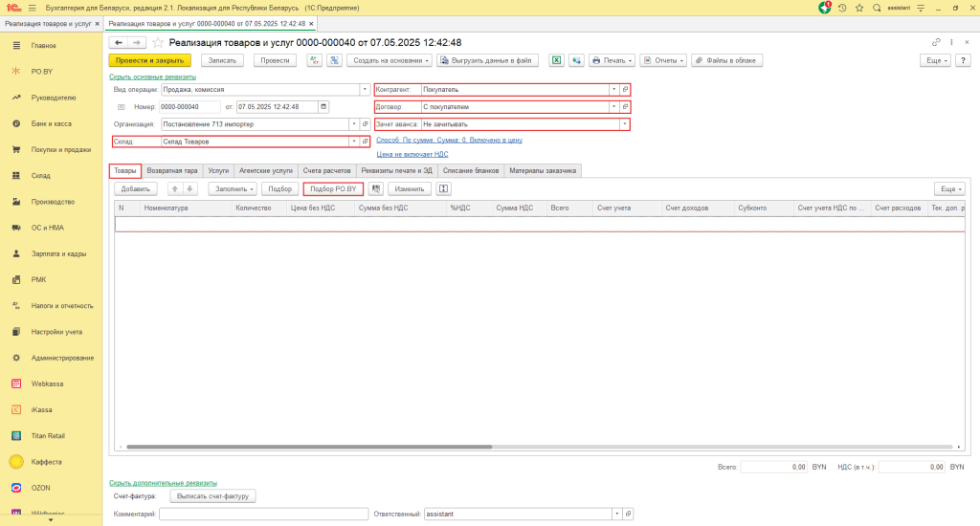
Task: Move table row down with the down arrow
Action: tap(189, 188)
